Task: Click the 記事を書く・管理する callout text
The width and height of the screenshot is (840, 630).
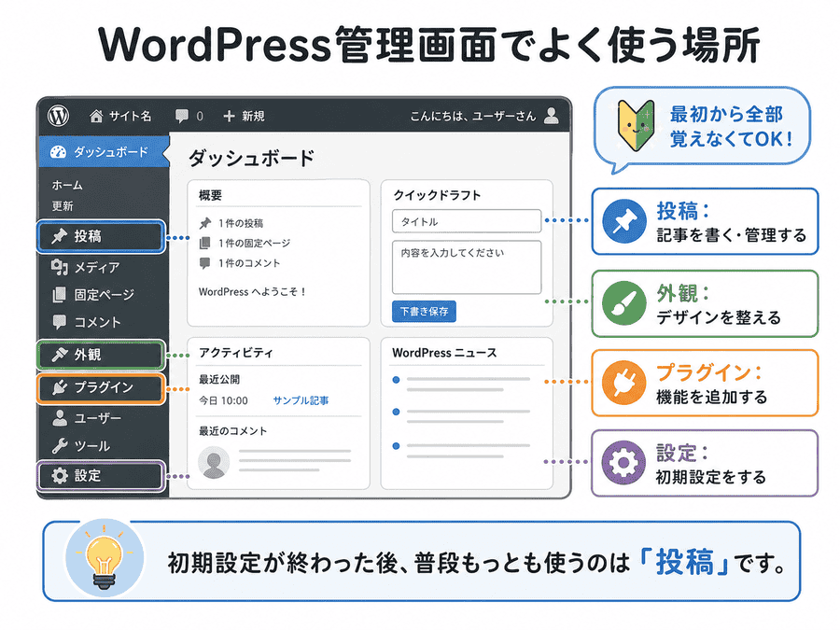Action: point(731,234)
